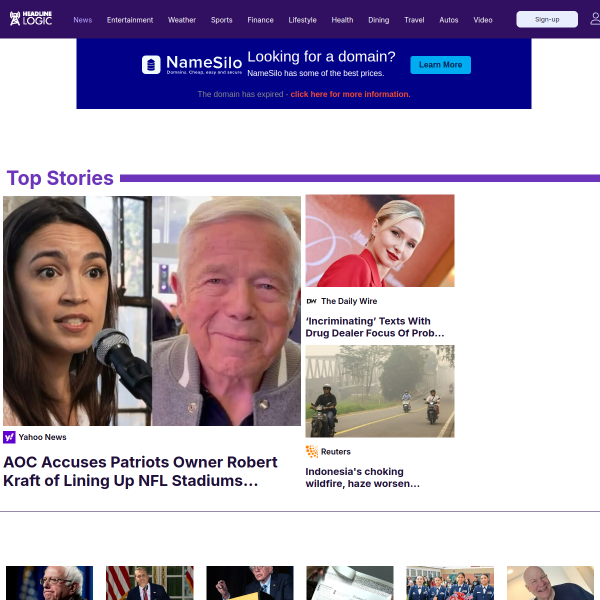Screen dimensions: 600x600
Task: Click the Sign-up button
Action: [547, 19]
